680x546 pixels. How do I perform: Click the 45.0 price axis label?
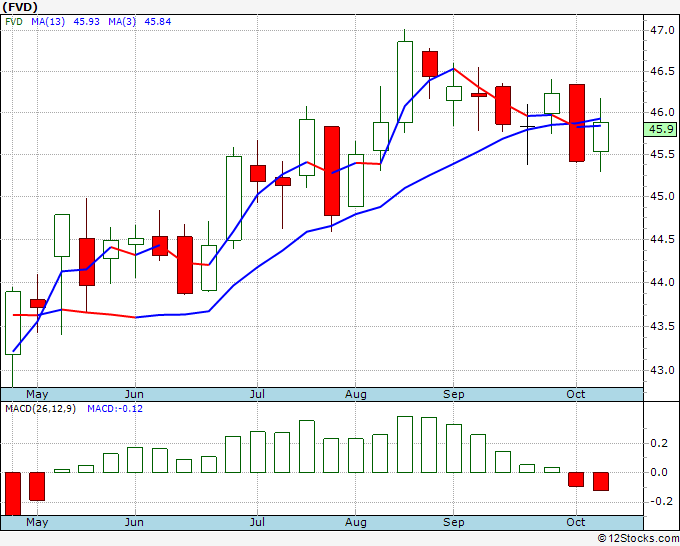(x=662, y=196)
